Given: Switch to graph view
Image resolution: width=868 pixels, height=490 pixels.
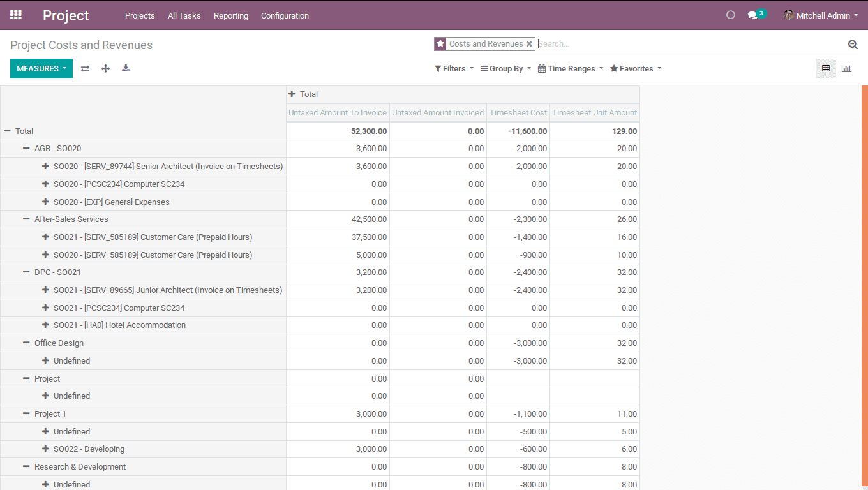Looking at the screenshot, I should [x=846, y=68].
